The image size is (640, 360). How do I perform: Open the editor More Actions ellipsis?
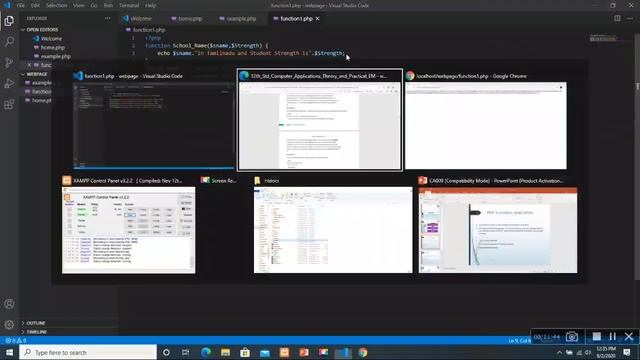pos(630,18)
